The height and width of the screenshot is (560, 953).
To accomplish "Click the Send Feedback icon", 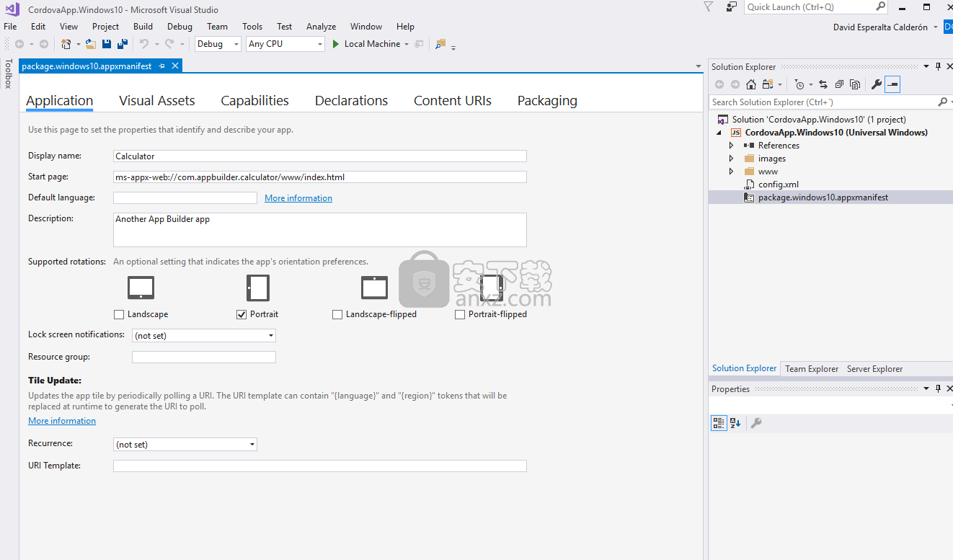I will (x=732, y=6).
